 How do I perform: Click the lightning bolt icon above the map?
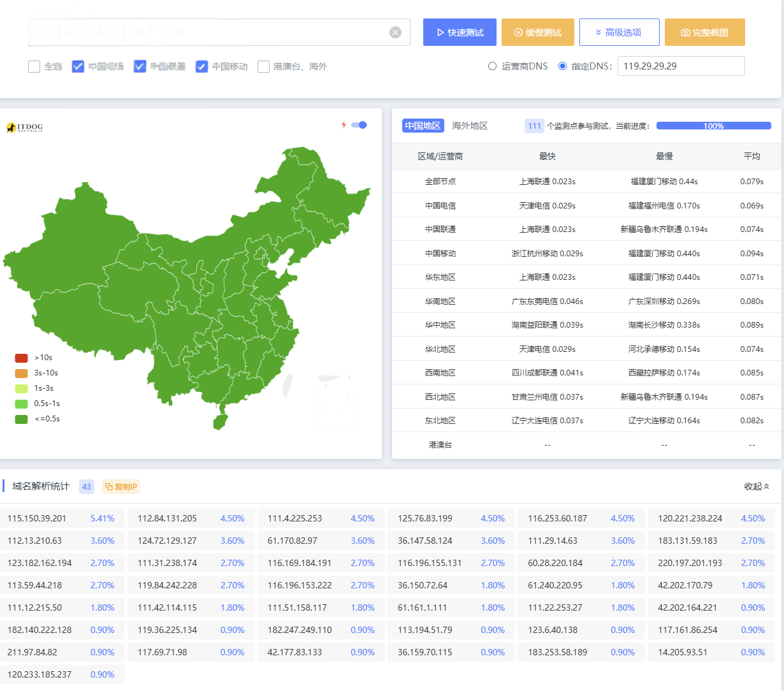click(344, 125)
